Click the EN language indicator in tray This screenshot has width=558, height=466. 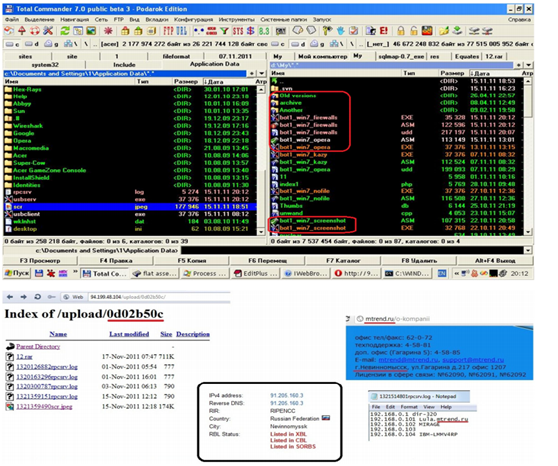(x=442, y=273)
